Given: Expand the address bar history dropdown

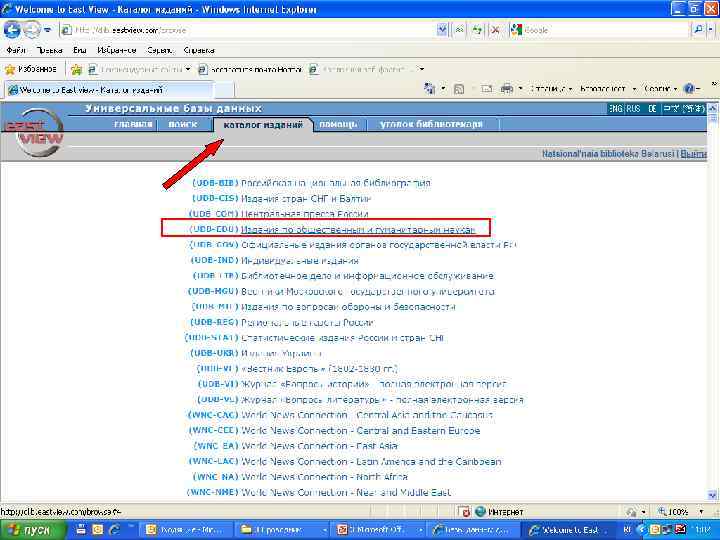Looking at the screenshot, I should pos(442,30).
